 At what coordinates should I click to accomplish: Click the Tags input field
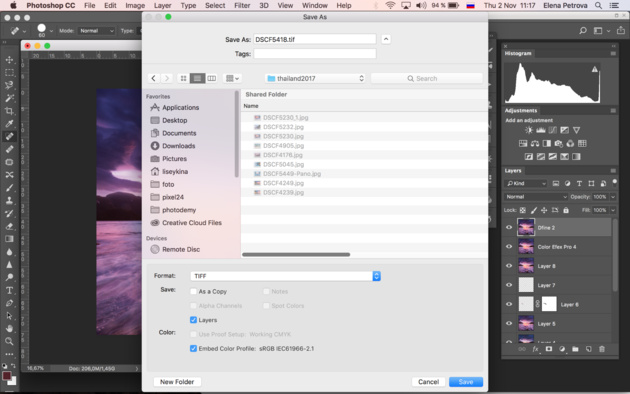point(315,53)
